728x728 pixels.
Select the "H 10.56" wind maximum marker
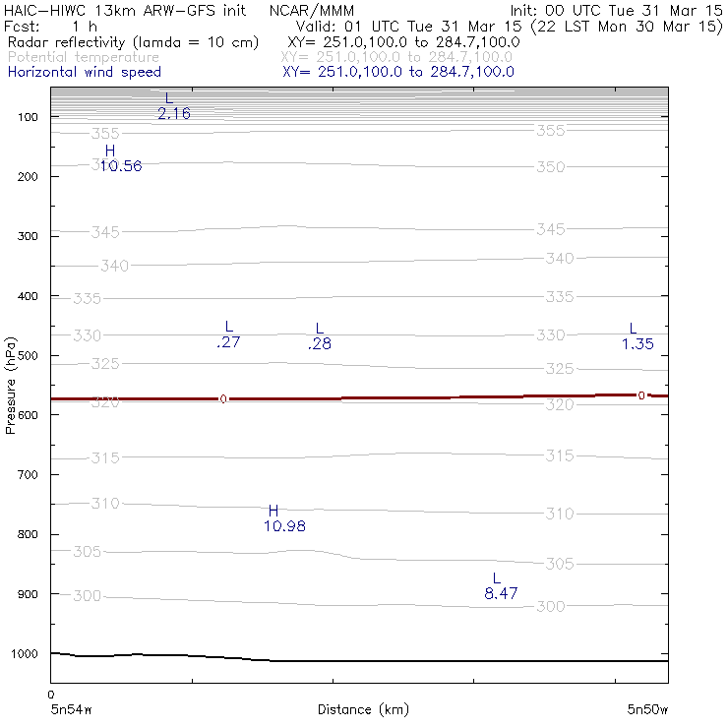121,158
